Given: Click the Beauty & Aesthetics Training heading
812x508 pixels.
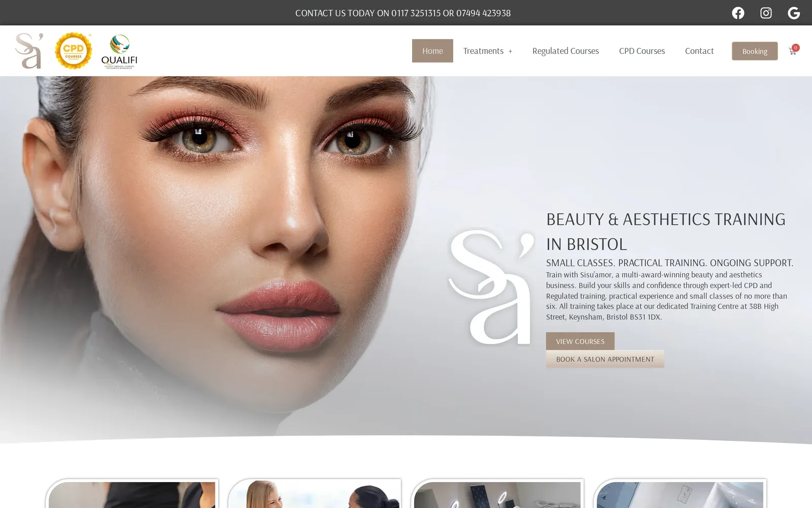Looking at the screenshot, I should (666, 232).
